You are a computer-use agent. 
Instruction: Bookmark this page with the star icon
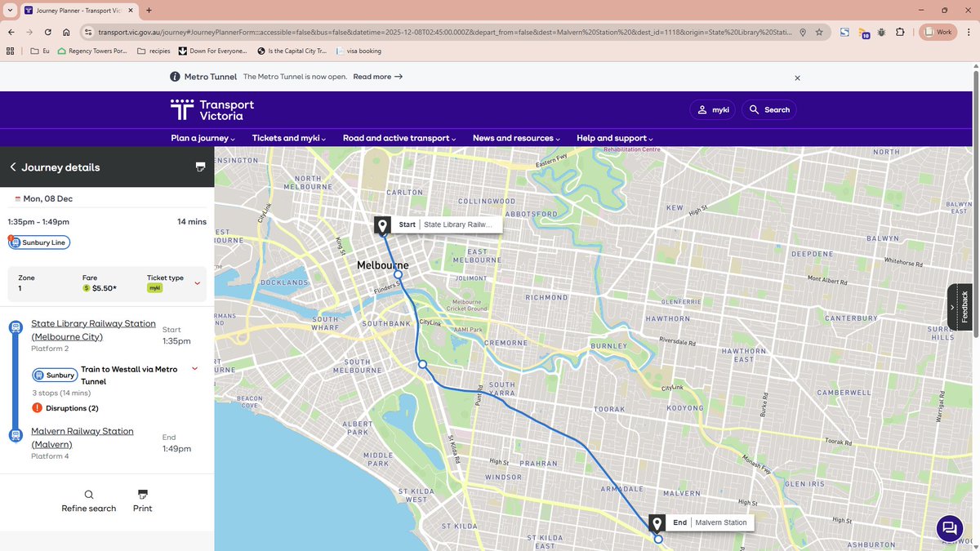pyautogui.click(x=819, y=32)
